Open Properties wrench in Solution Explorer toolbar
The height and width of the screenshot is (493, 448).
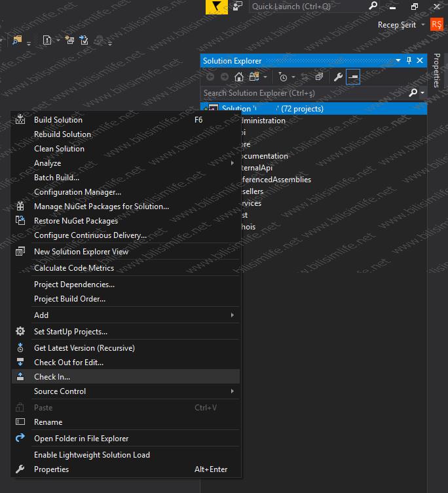pos(338,77)
